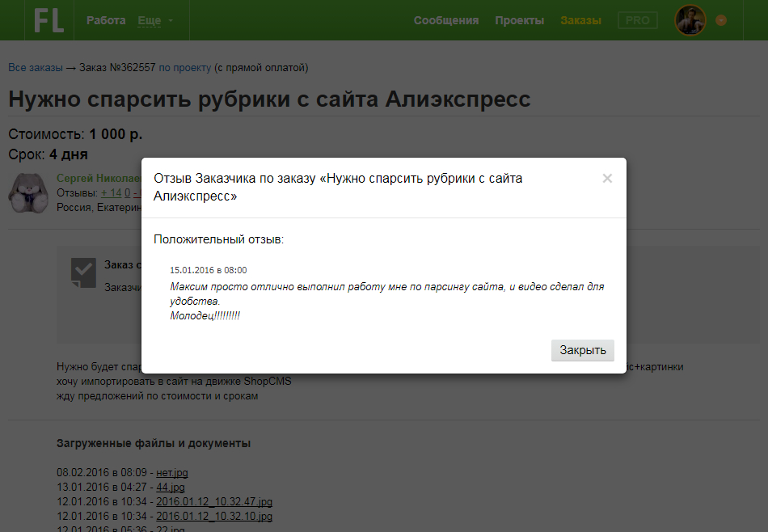Expand the Еще dropdown menu
This screenshot has height=532, width=768.
[x=154, y=20]
